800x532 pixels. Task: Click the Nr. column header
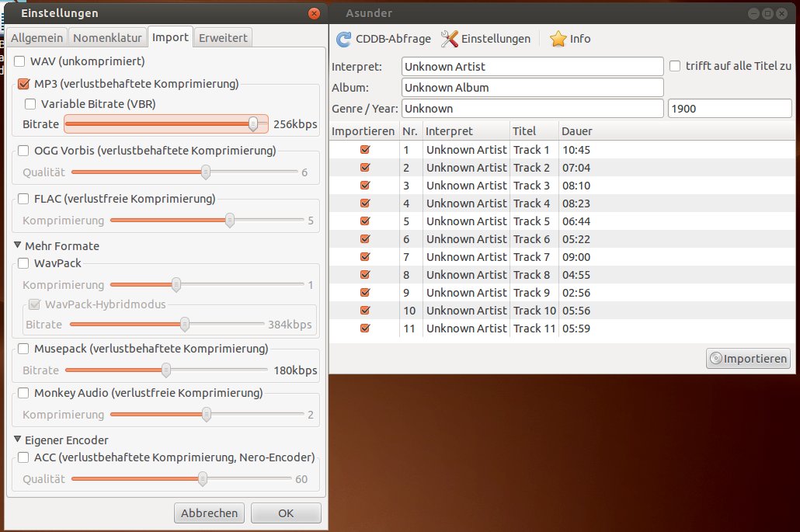click(410, 131)
